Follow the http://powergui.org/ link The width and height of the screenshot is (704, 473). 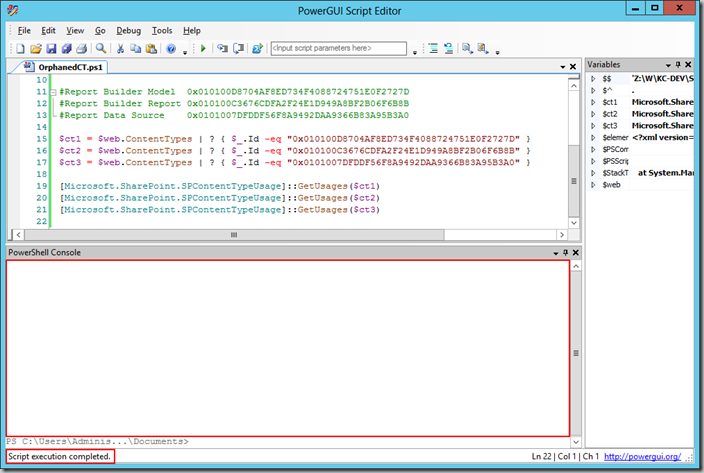point(642,456)
